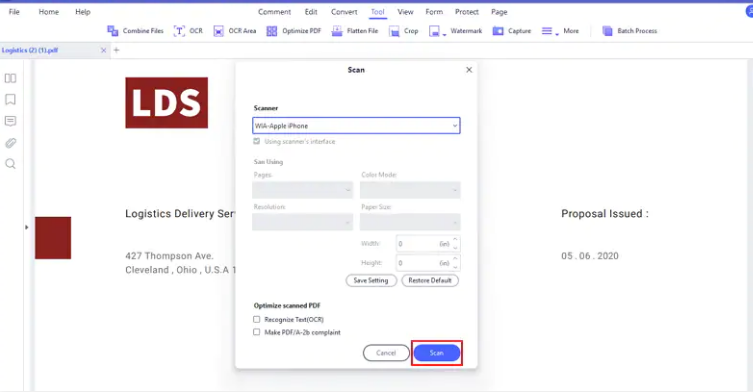
Task: Open the search sidebar panel
Action: [11, 164]
